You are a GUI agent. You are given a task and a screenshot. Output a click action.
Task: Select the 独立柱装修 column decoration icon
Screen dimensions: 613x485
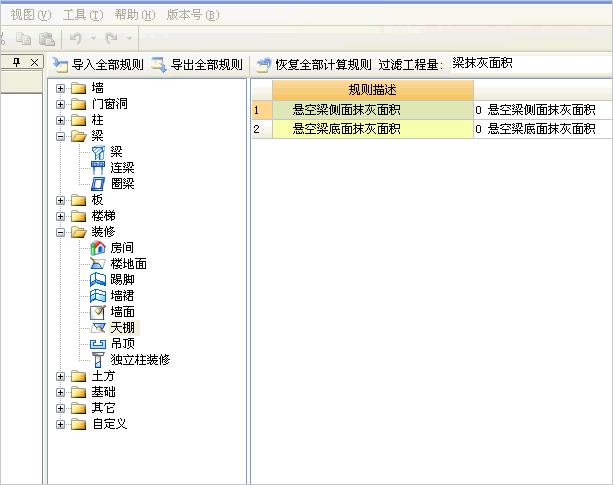pyautogui.click(x=98, y=360)
